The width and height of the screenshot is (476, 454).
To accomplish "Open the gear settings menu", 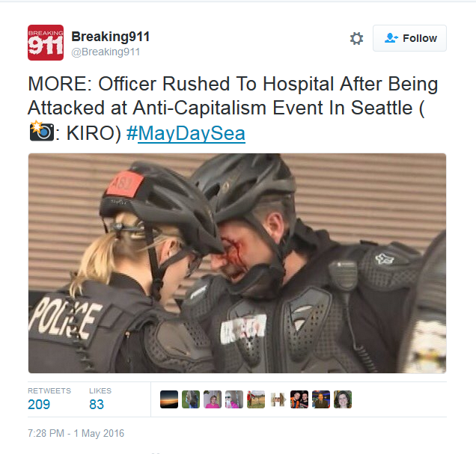I will (356, 38).
